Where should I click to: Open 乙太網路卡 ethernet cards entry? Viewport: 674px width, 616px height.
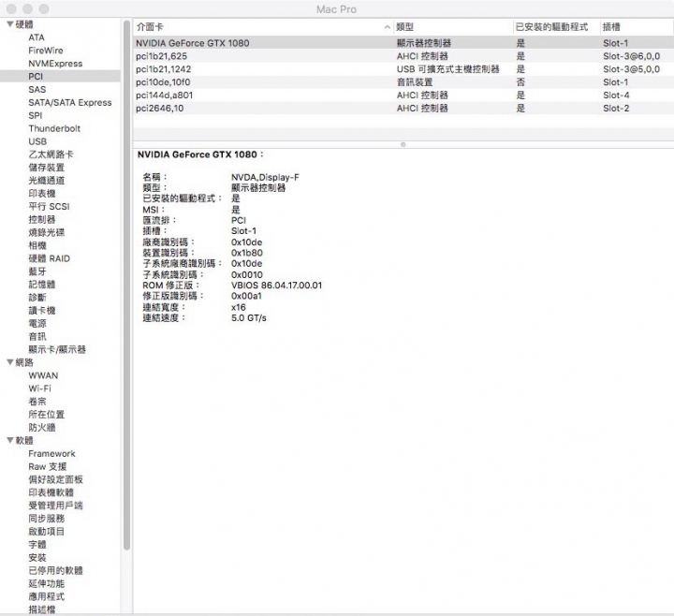click(51, 154)
